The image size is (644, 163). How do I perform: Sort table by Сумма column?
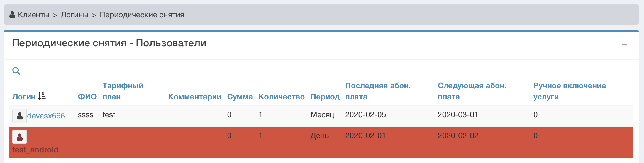coord(240,97)
